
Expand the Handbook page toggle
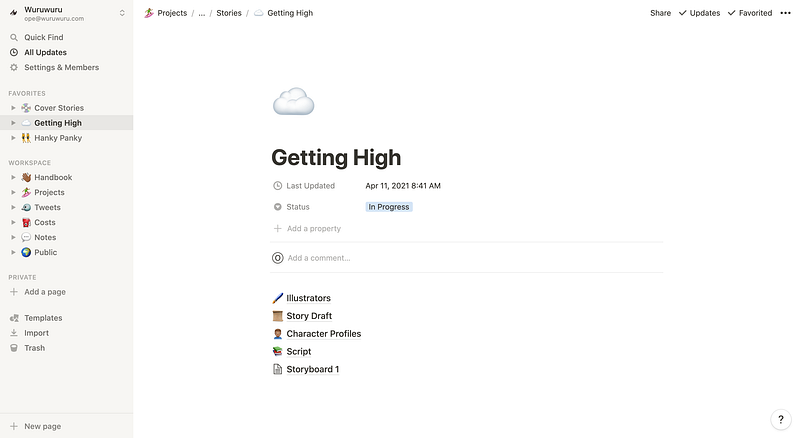[13, 178]
